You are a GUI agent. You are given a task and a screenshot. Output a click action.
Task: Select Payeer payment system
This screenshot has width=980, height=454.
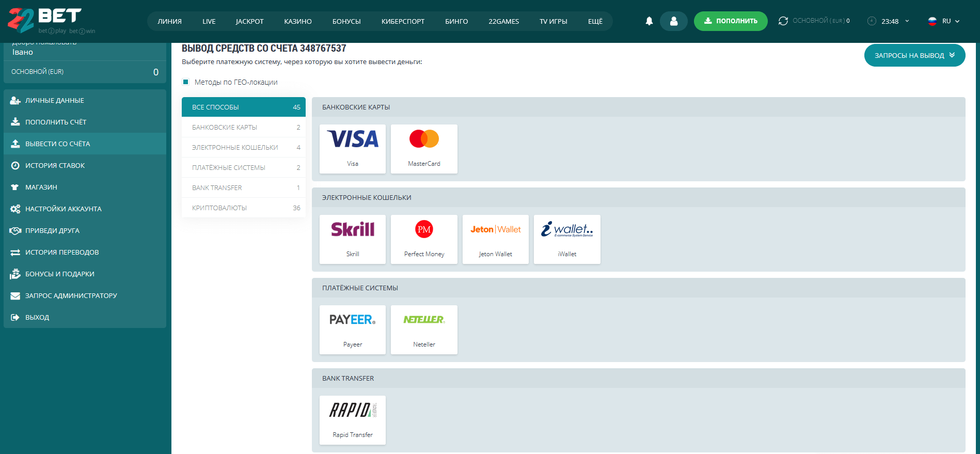pyautogui.click(x=353, y=330)
